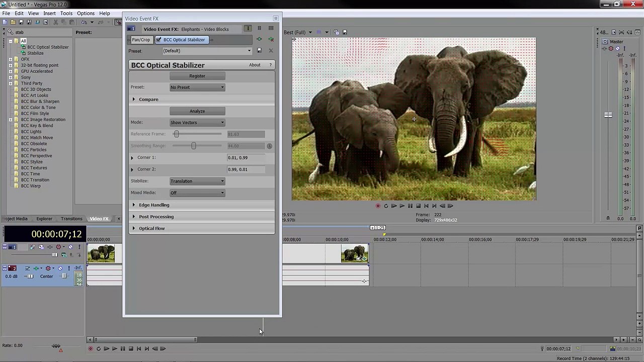Expand the Compare section
644x362 pixels.
tap(134, 100)
